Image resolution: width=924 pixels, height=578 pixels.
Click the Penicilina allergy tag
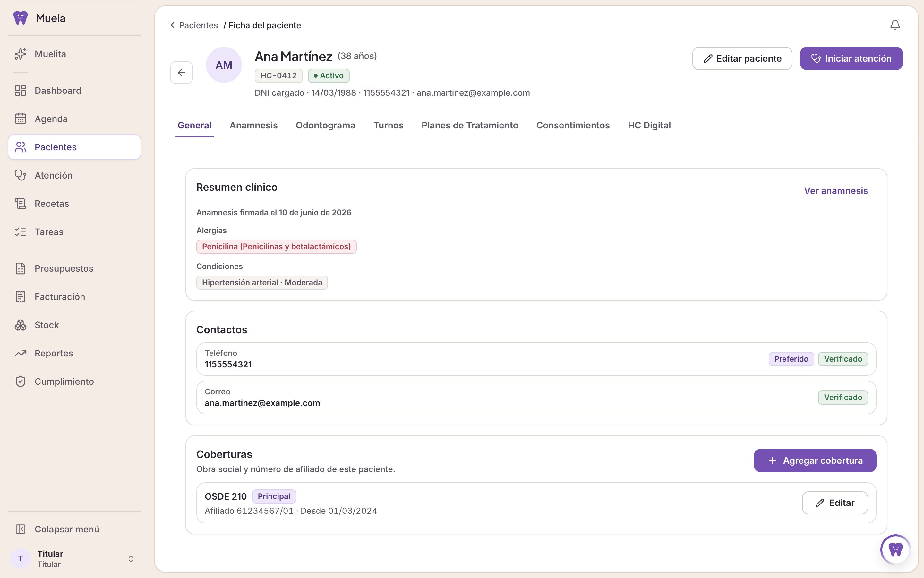tap(276, 247)
